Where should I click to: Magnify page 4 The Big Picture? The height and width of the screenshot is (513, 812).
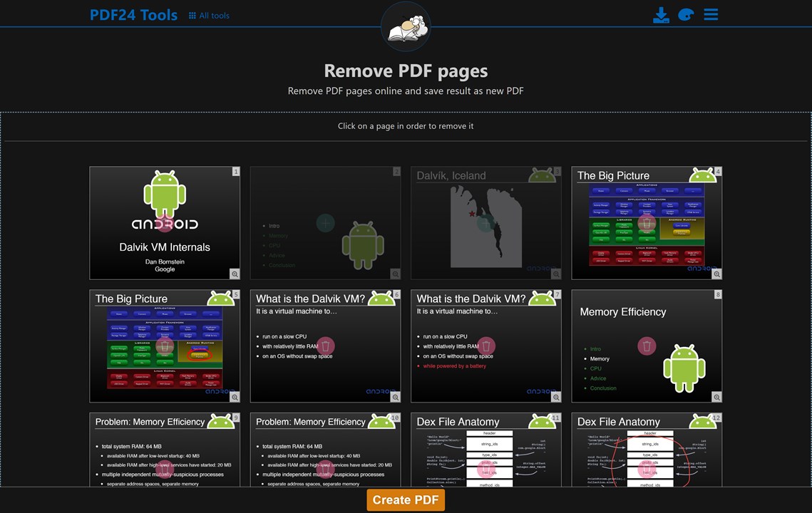pyautogui.click(x=716, y=274)
